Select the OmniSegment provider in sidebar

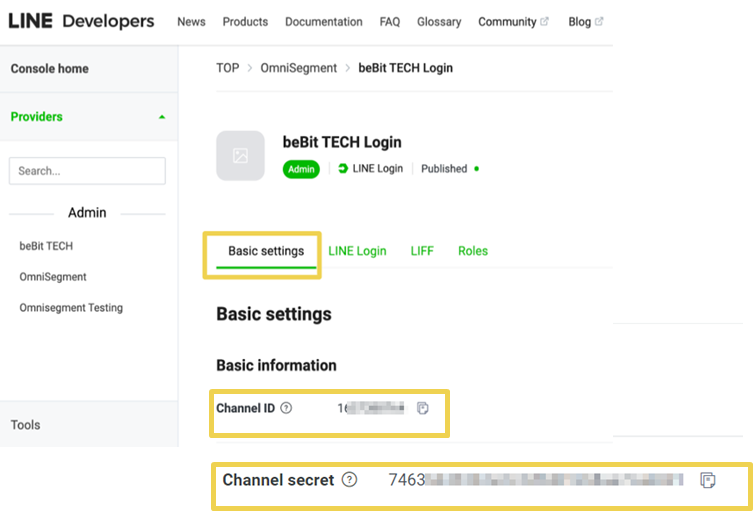pyautogui.click(x=53, y=277)
